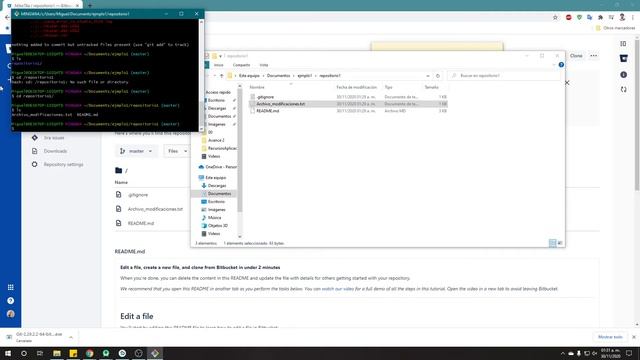This screenshot has width=640, height=360.
Task: Open the master branch dropdown in Bitbucket
Action: tap(136, 151)
